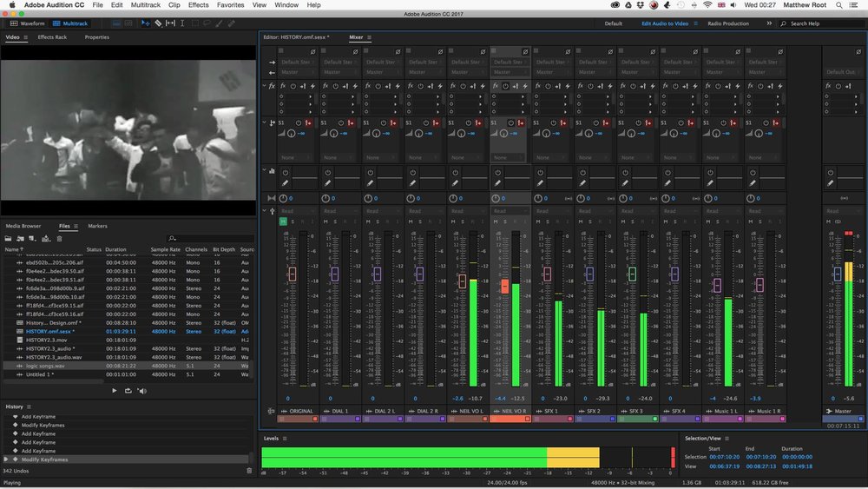Select the Edit Audio to Video workspace

(665, 23)
